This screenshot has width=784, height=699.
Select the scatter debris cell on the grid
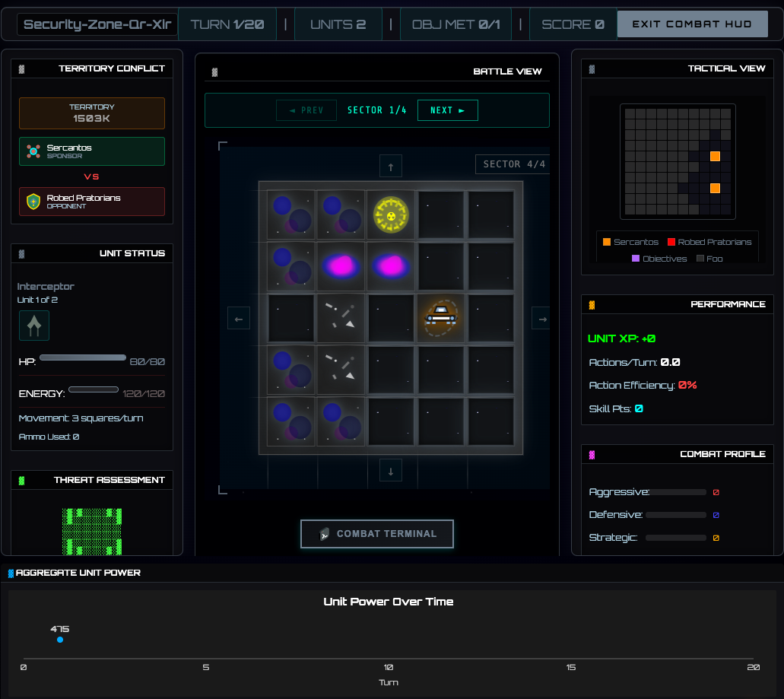[341, 318]
